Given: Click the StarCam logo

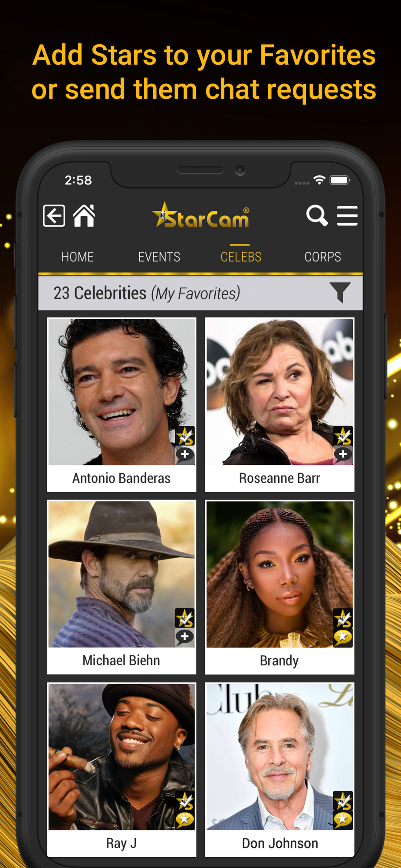Looking at the screenshot, I should 201,216.
